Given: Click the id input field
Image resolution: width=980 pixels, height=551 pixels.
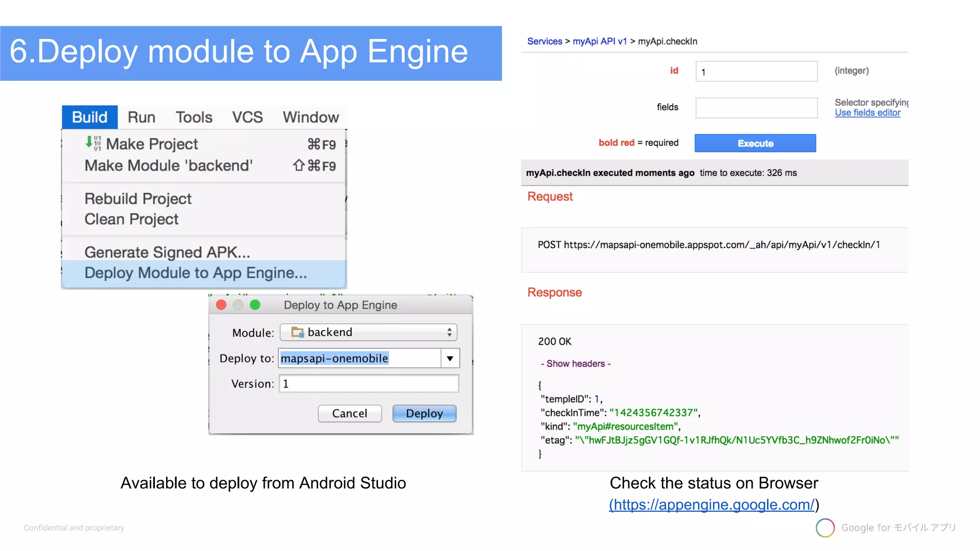Looking at the screenshot, I should 757,71.
